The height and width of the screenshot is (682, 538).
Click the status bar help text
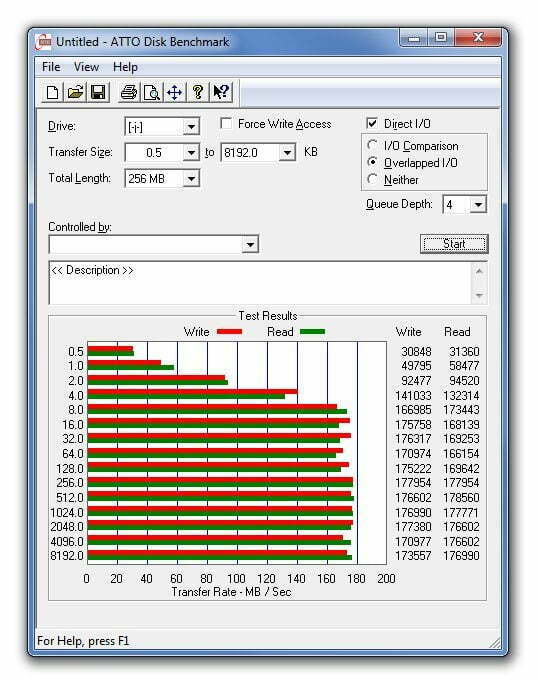[83, 641]
